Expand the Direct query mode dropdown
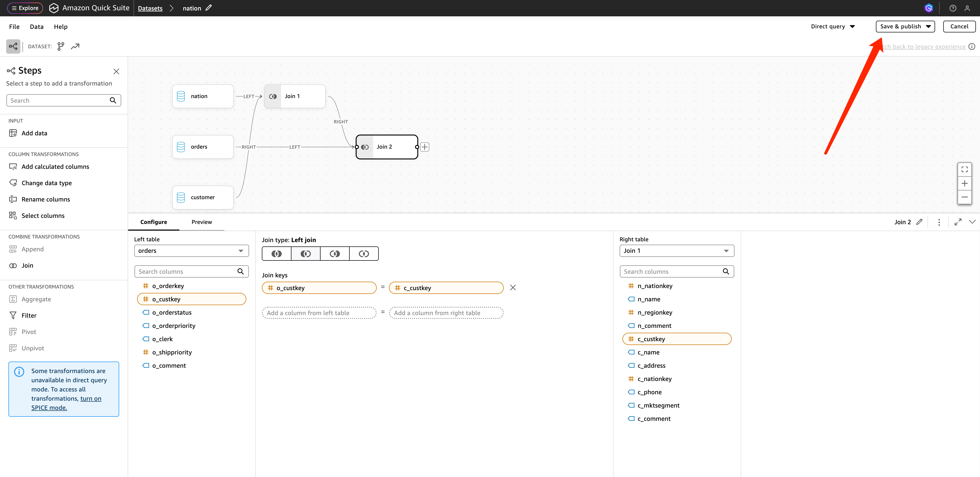 (833, 26)
